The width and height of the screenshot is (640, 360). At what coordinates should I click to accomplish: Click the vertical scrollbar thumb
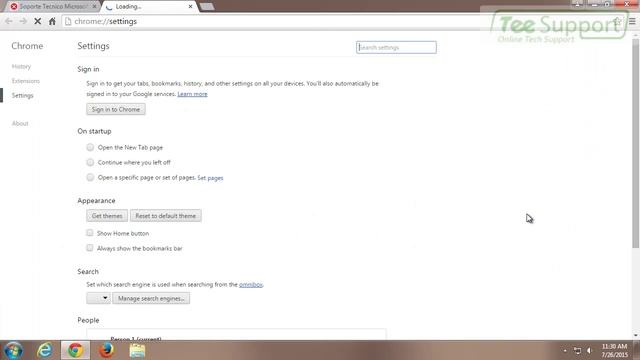(636, 143)
